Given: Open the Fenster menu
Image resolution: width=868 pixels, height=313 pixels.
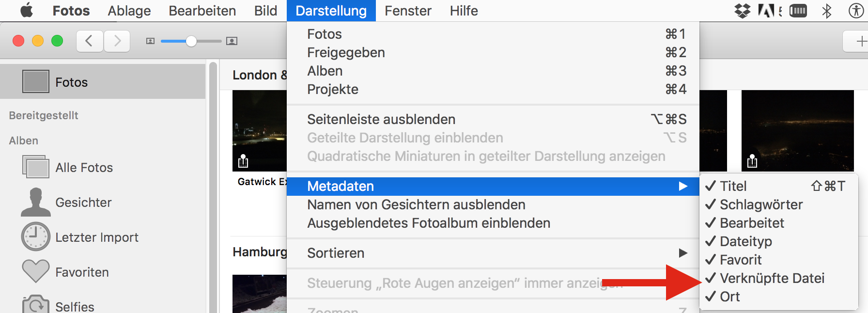Looking at the screenshot, I should (408, 11).
